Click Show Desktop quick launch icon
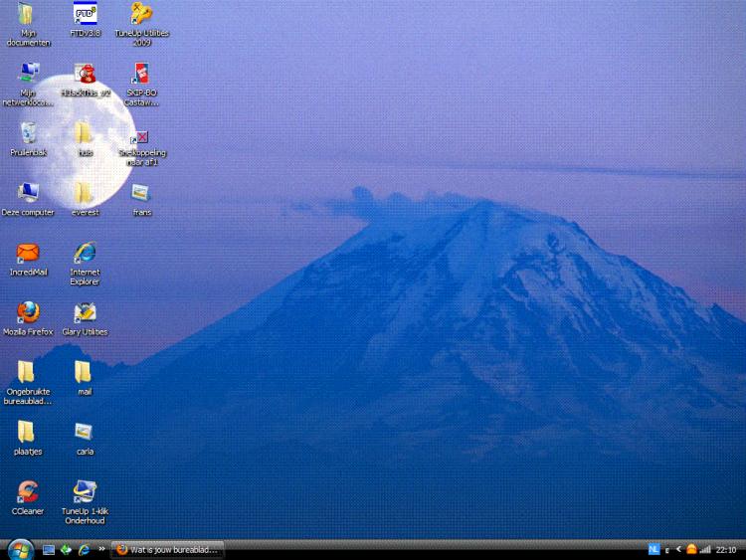Viewport: 746px width, 560px height. (48, 550)
